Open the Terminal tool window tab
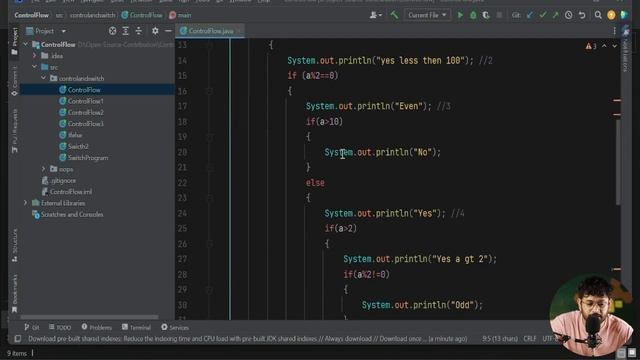The image size is (640, 360). point(136,327)
